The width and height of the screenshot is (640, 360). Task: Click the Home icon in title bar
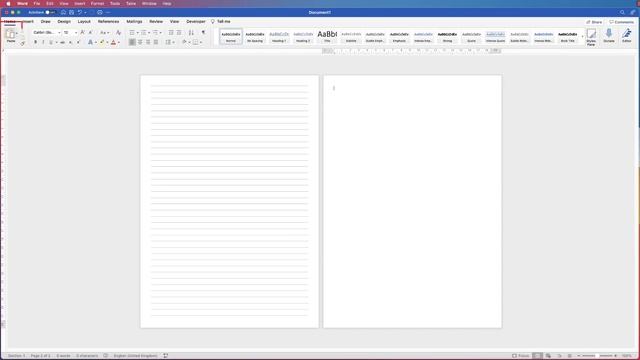[63, 12]
